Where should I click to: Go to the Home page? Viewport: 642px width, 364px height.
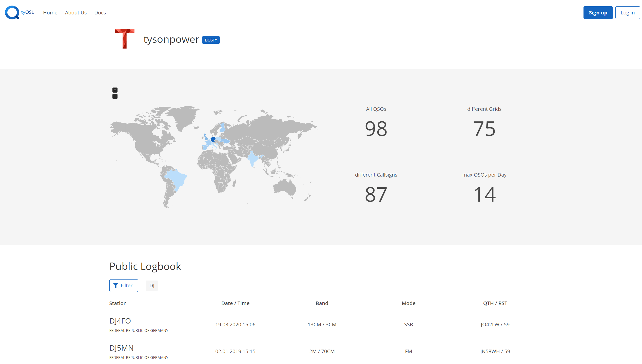[50, 13]
